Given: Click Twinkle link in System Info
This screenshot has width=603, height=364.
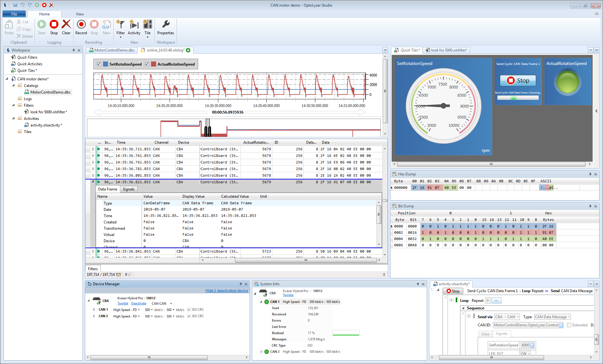Looking at the screenshot, I should 288,295.
